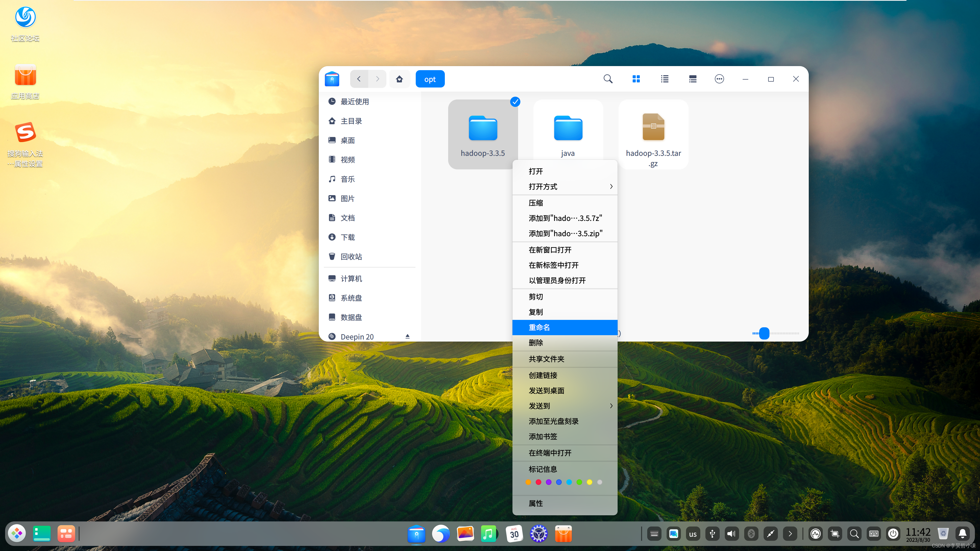This screenshot has height=551, width=980.
Task: Choose 创建链接 menu item
Action: (565, 375)
